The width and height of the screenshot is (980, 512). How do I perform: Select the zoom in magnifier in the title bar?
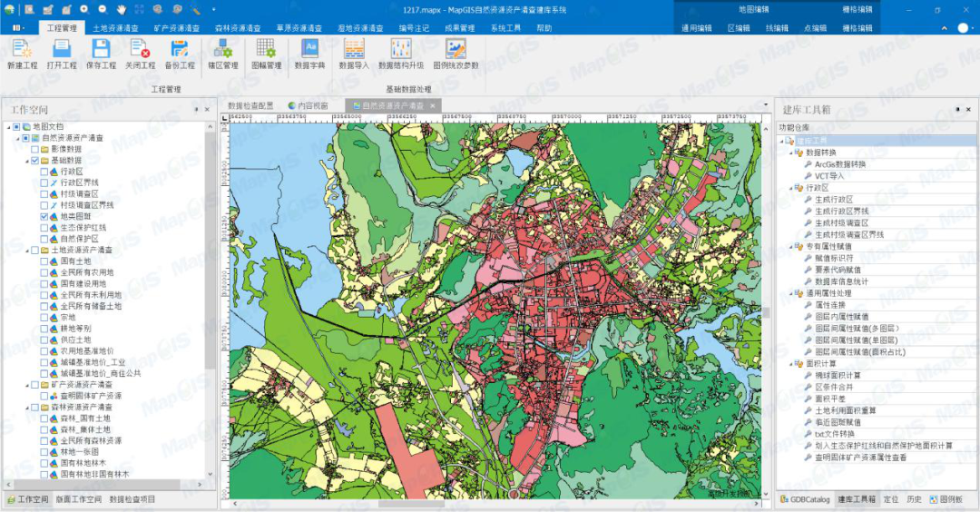tap(84, 9)
